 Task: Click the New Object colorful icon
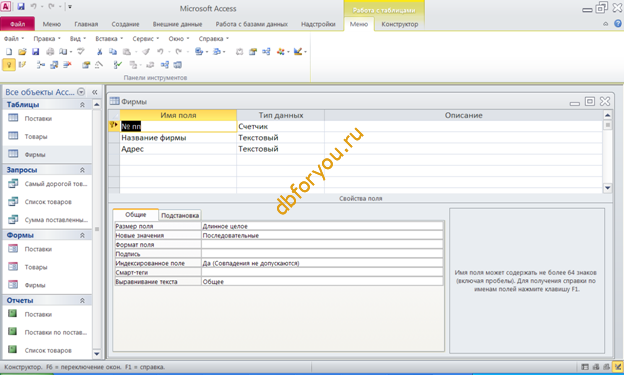click(x=281, y=52)
